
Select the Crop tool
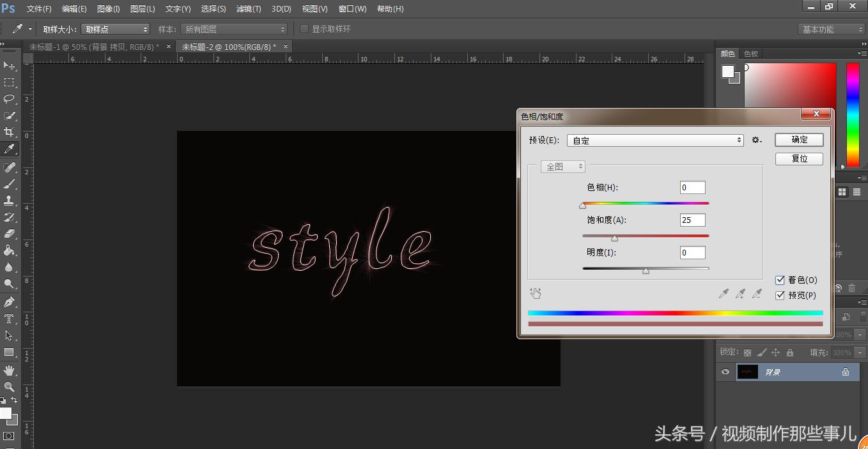click(9, 132)
